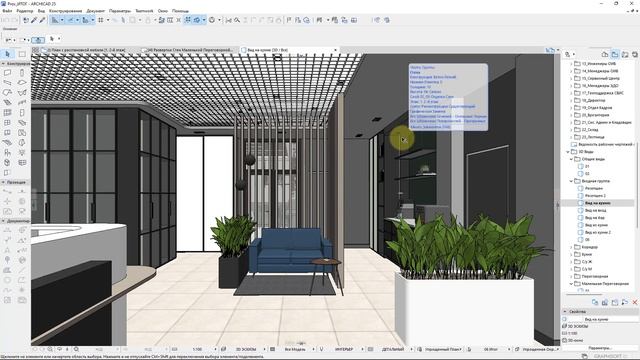Open the ДЕТАЛЬНЫЙ model view option
This screenshot has height=360, width=640.
pyautogui.click(x=393, y=349)
